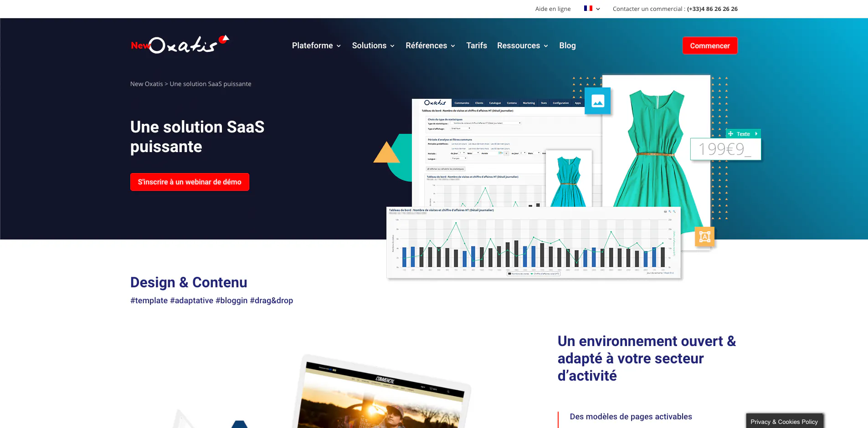
Task: Expand the Ressources menu chevron
Action: (546, 46)
